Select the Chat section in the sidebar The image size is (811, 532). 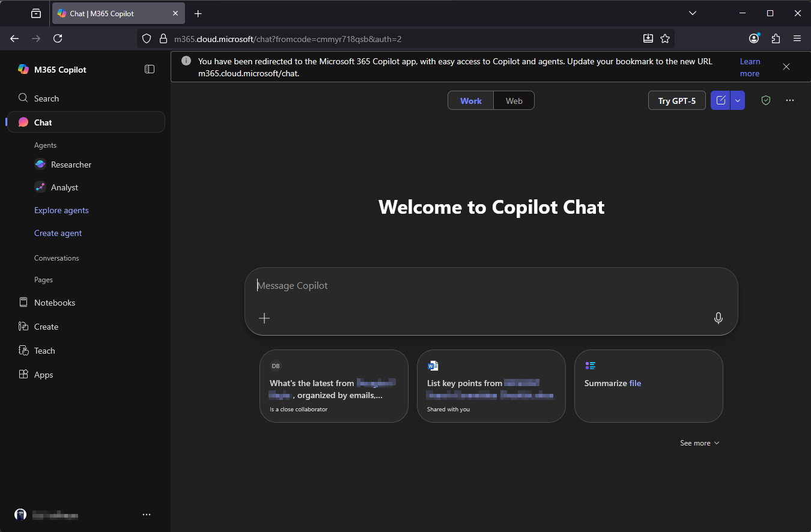(42, 122)
